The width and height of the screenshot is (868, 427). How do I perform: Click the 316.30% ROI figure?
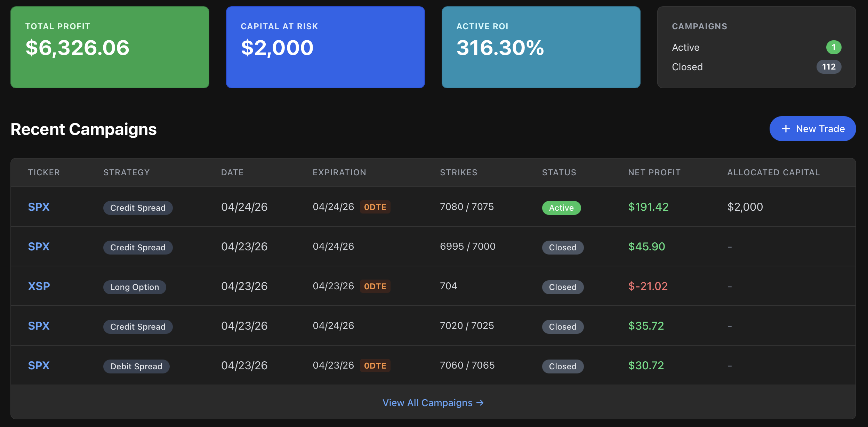pyautogui.click(x=500, y=48)
